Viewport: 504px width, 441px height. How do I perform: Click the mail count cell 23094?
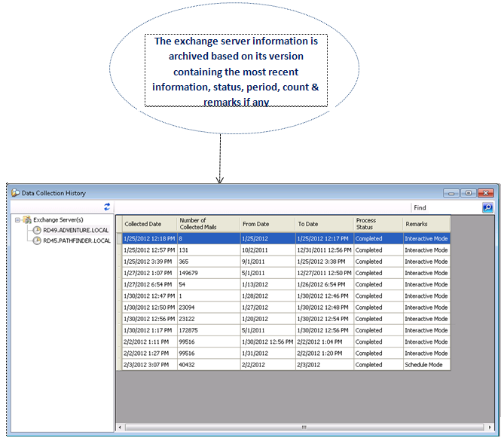[209, 308]
